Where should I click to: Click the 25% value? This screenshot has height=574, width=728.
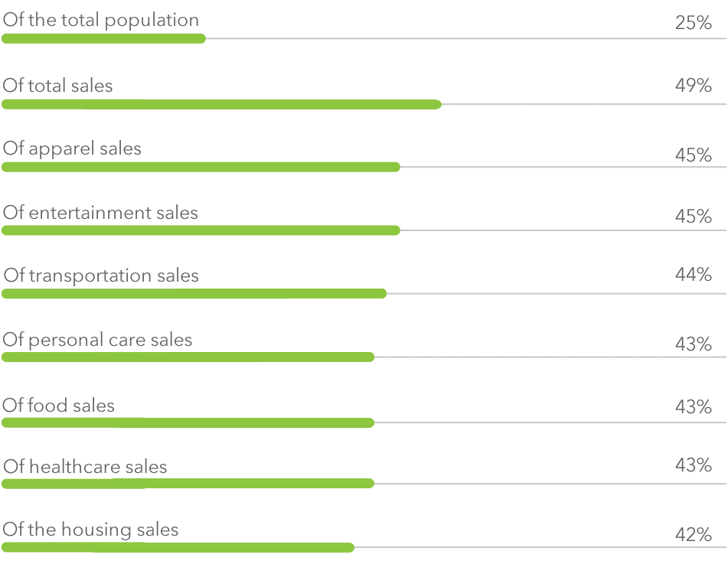694,23
